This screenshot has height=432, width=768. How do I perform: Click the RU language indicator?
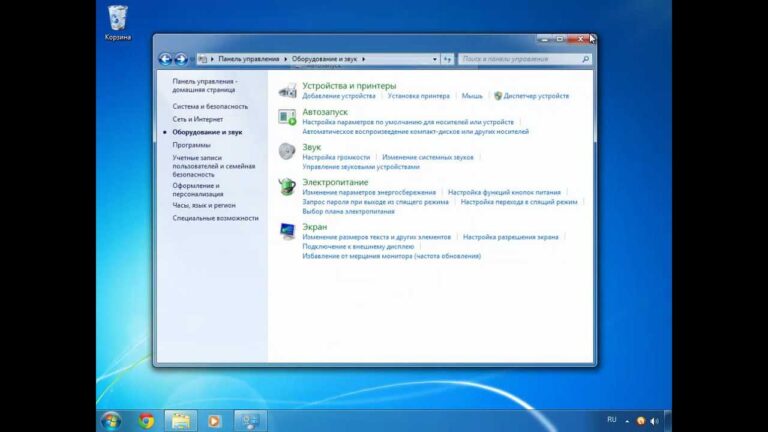point(612,420)
